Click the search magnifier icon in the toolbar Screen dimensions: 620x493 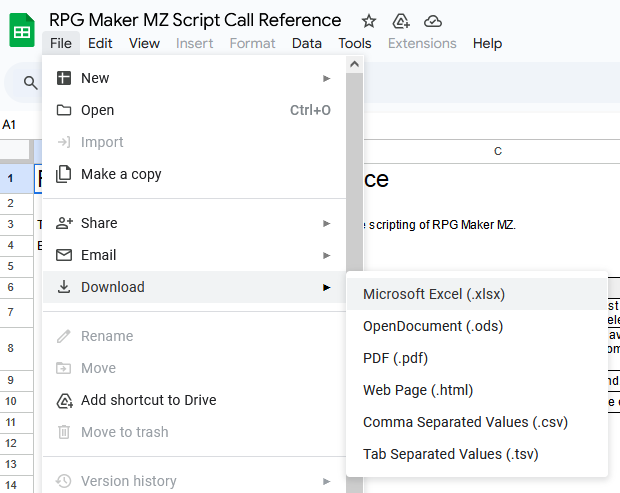tap(30, 83)
